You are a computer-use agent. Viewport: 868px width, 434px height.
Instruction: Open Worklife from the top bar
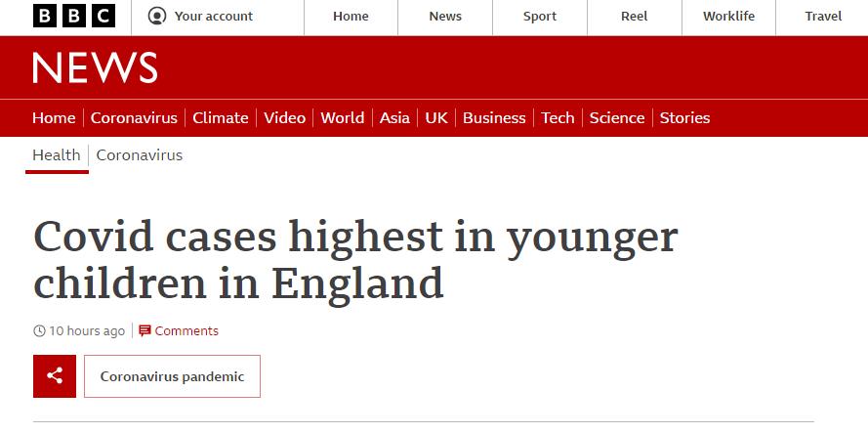pyautogui.click(x=728, y=17)
